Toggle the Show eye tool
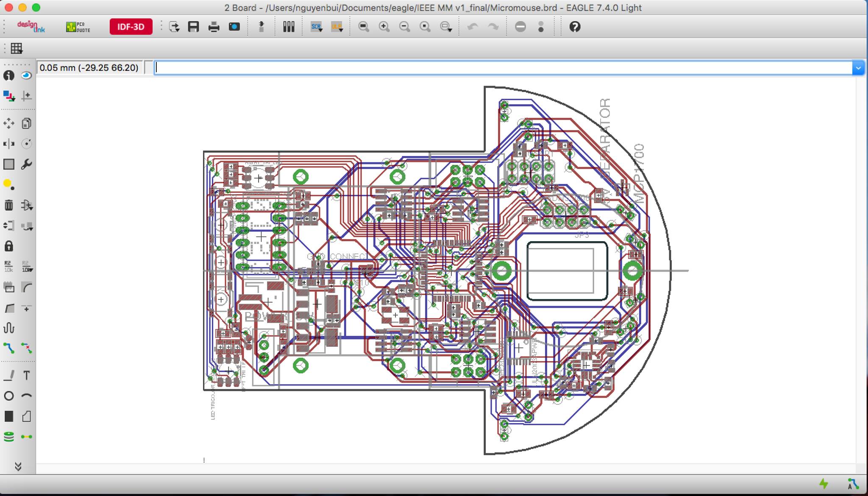Screen dimensions: 868x496 (26, 75)
